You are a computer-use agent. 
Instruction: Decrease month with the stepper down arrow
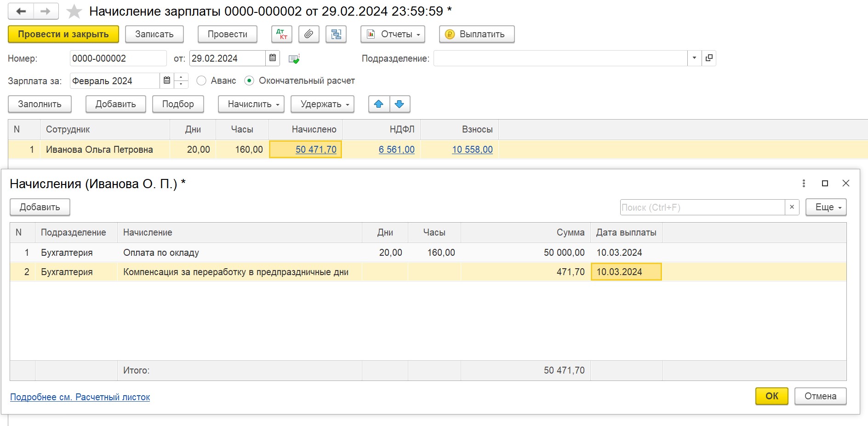point(181,85)
